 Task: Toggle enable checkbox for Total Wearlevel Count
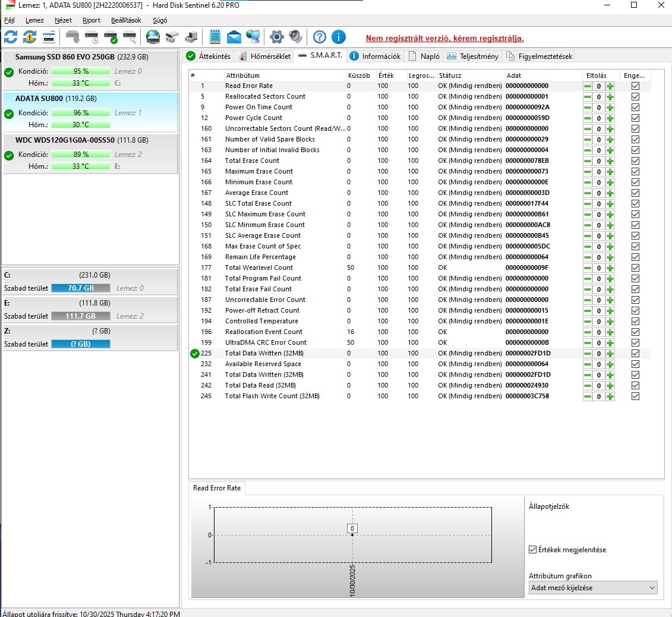point(635,268)
